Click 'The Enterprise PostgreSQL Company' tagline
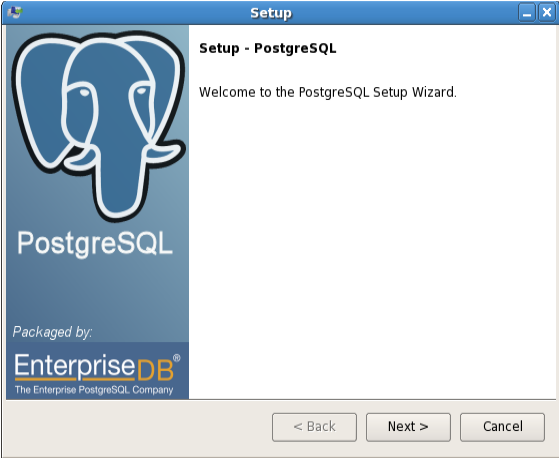The width and height of the screenshot is (560, 459). (x=94, y=390)
